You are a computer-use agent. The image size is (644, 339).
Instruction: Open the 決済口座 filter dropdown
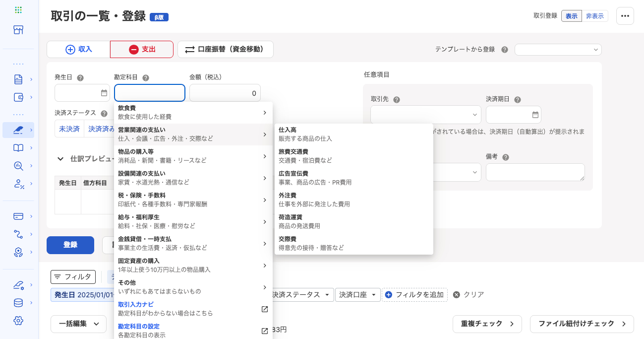[x=357, y=294]
